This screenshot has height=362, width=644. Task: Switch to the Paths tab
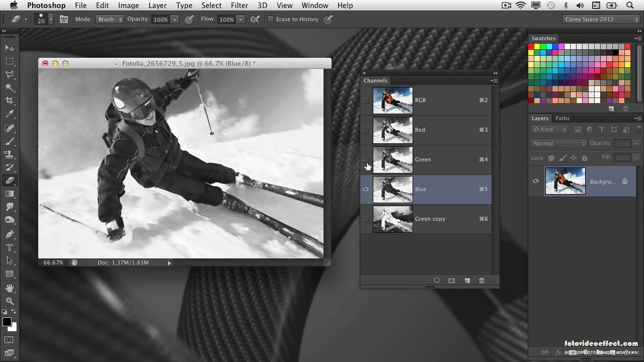[x=562, y=118]
